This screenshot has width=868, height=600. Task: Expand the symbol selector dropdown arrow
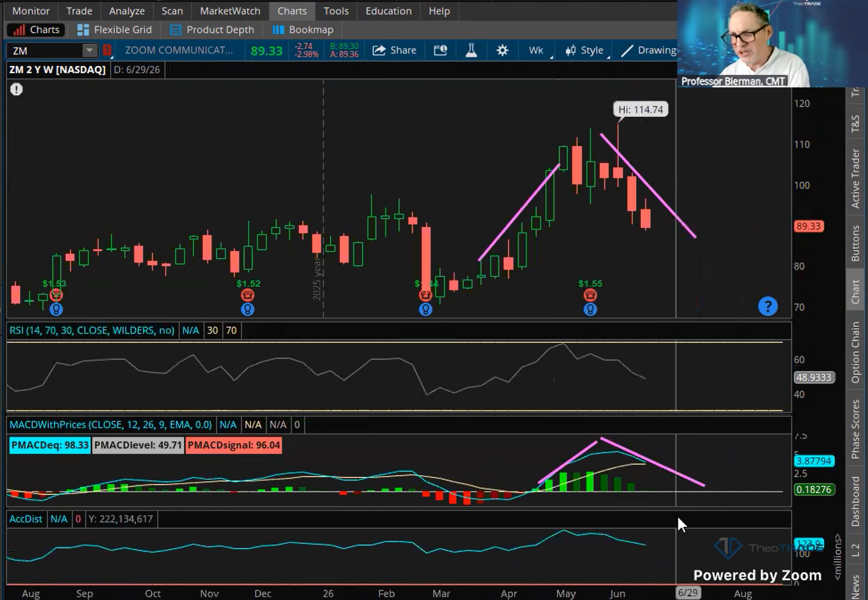[x=89, y=51]
